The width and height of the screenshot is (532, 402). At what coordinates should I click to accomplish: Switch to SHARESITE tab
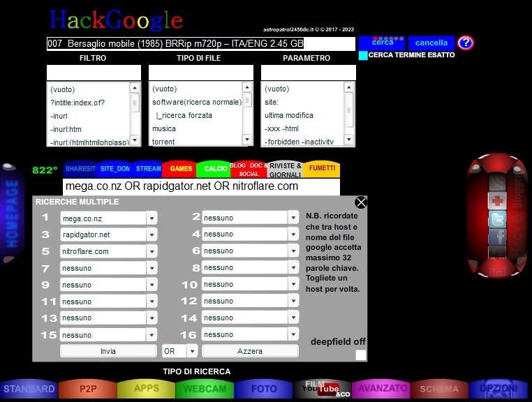(x=80, y=169)
